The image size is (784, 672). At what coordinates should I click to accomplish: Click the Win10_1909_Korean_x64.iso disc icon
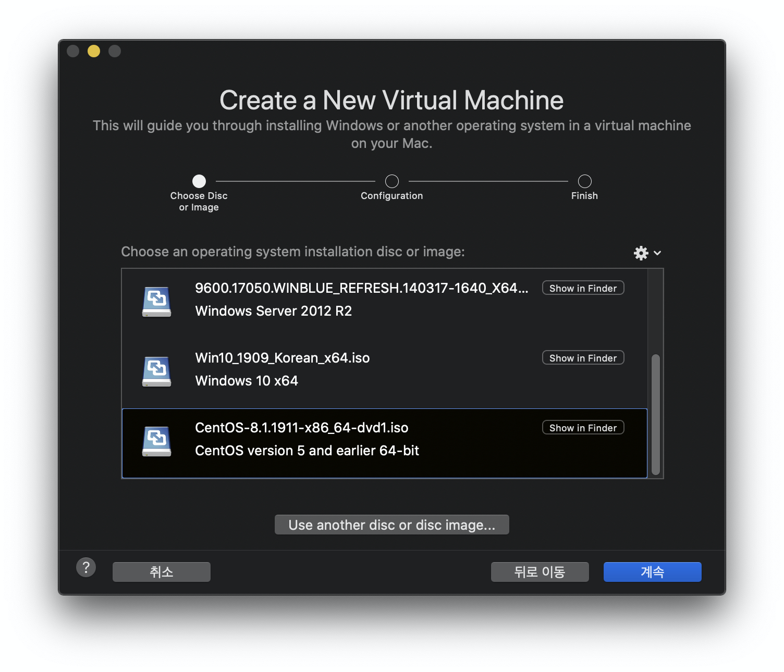pos(157,371)
